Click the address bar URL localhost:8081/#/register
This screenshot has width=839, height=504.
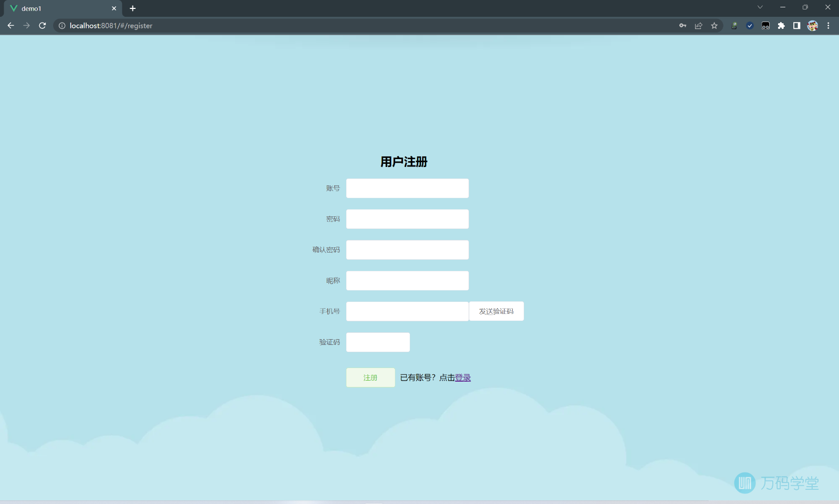coord(111,26)
